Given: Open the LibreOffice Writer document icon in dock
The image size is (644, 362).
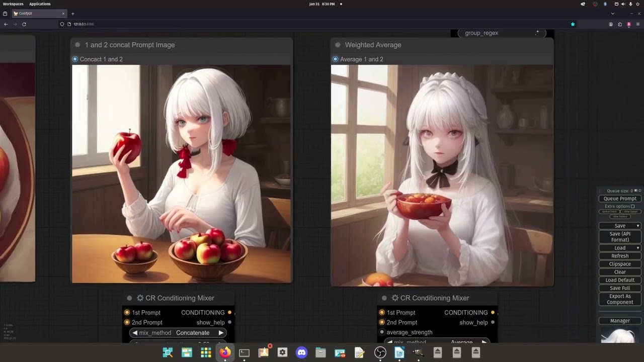Looking at the screenshot, I should [399, 352].
